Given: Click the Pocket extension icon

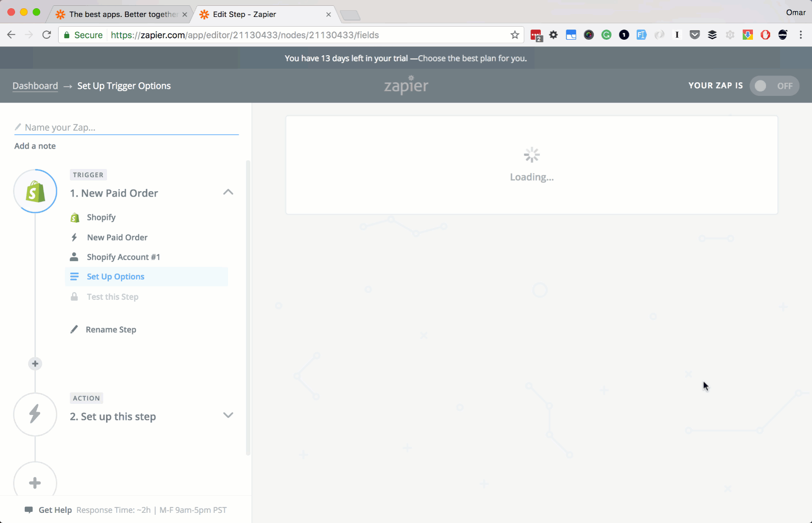Looking at the screenshot, I should [695, 35].
